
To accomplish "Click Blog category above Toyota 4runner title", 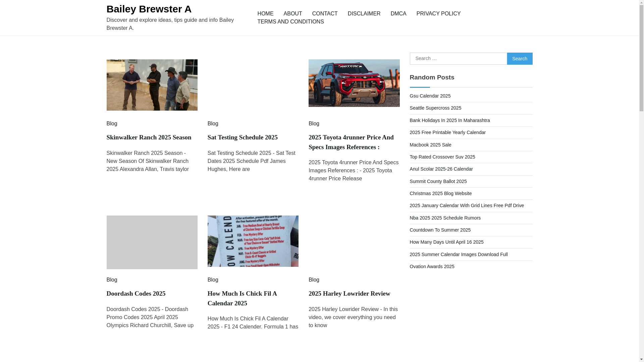I will 314,124.
